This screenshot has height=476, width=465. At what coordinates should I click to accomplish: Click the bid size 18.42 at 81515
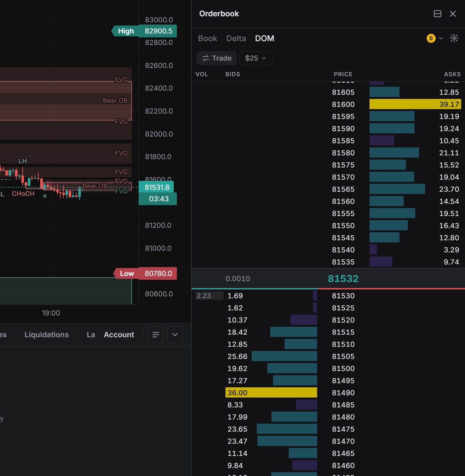(x=237, y=332)
